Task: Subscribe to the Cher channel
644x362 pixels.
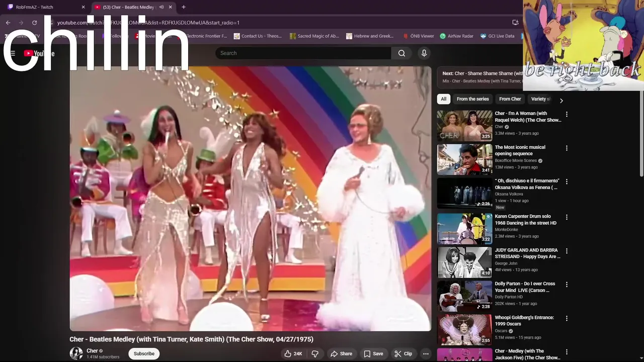Action: click(x=144, y=354)
